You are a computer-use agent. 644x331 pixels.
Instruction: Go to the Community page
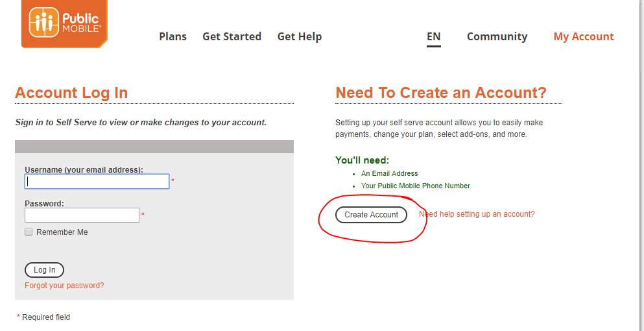pyautogui.click(x=497, y=36)
